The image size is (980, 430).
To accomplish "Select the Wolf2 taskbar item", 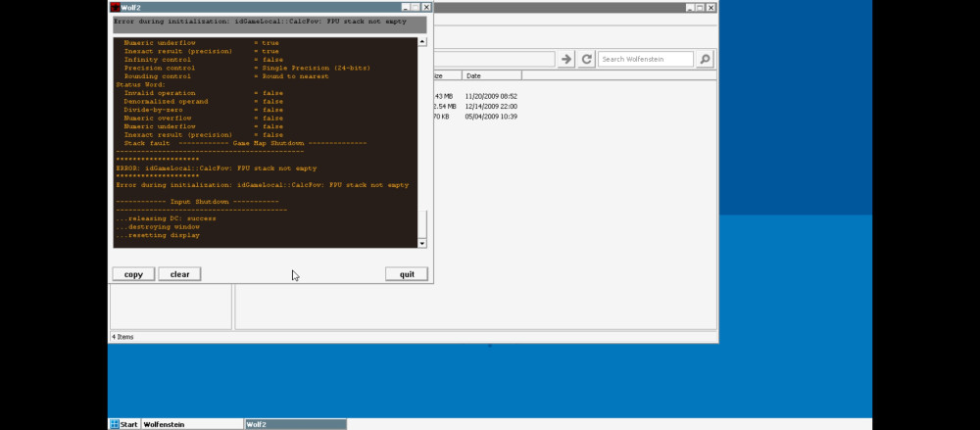I will (294, 424).
